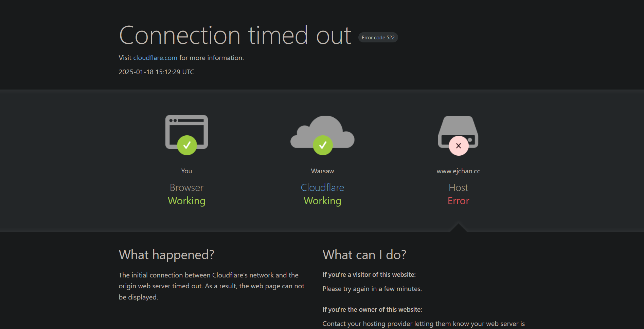Click the Warsaw location label
644x329 pixels.
(322, 171)
